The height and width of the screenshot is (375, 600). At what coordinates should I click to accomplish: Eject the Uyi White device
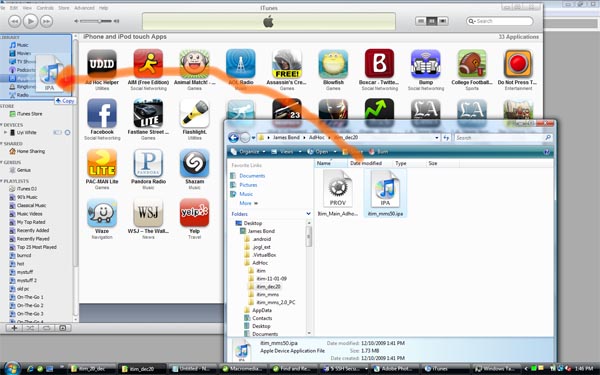click(x=67, y=132)
